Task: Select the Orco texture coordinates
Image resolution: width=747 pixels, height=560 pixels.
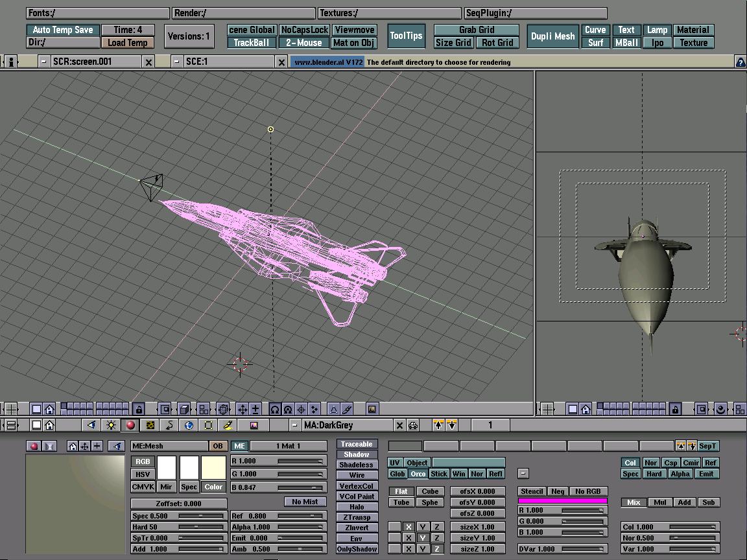Action: 418,473
